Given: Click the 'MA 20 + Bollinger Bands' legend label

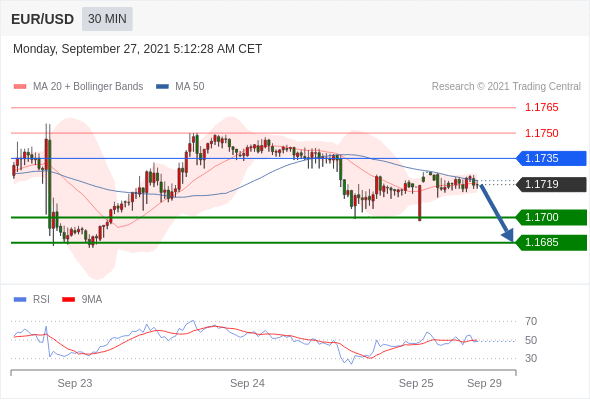Looking at the screenshot, I should tap(88, 87).
